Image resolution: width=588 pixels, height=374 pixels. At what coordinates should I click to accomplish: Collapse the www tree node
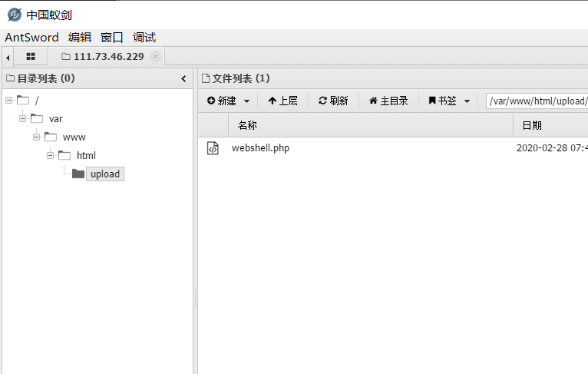(36, 137)
